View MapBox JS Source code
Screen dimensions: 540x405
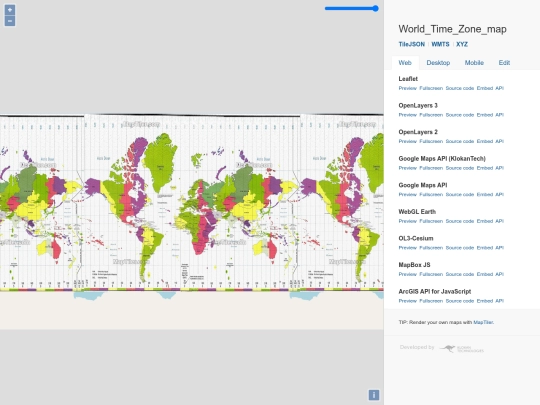click(x=460, y=274)
